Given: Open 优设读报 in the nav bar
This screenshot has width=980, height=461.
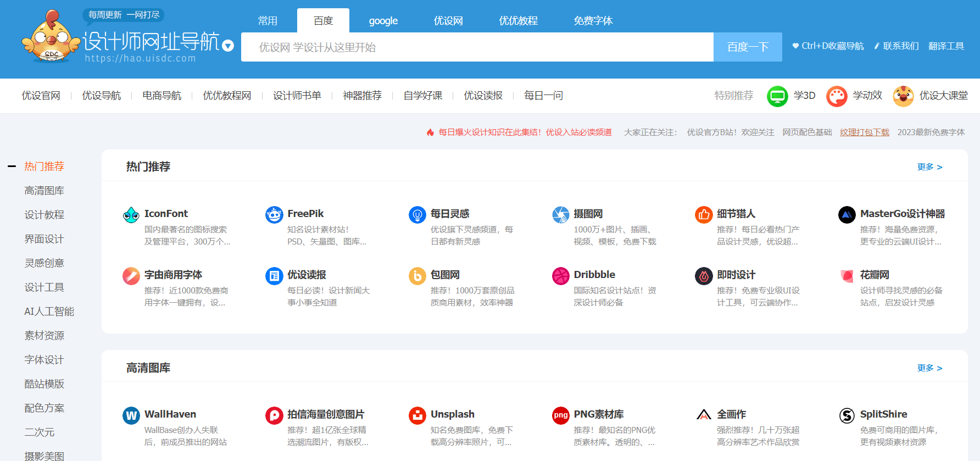Looking at the screenshot, I should tap(483, 96).
